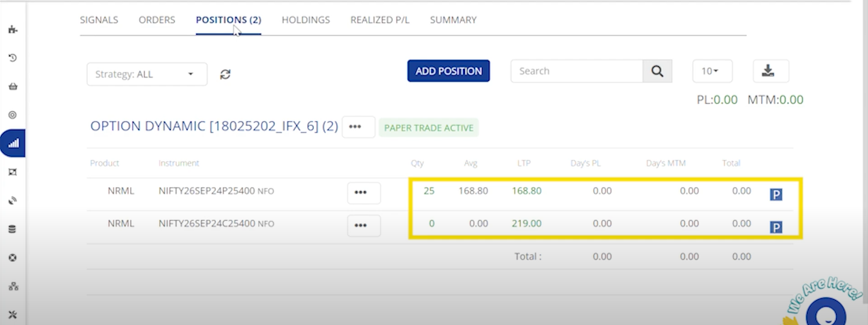868x325 pixels.
Task: Click into the Search input field
Action: coord(577,71)
